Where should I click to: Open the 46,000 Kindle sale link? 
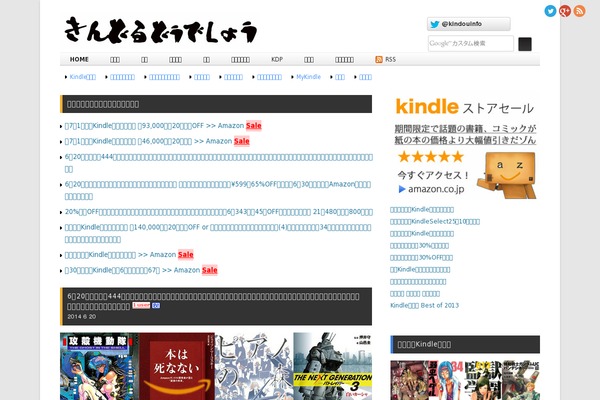click(x=148, y=141)
